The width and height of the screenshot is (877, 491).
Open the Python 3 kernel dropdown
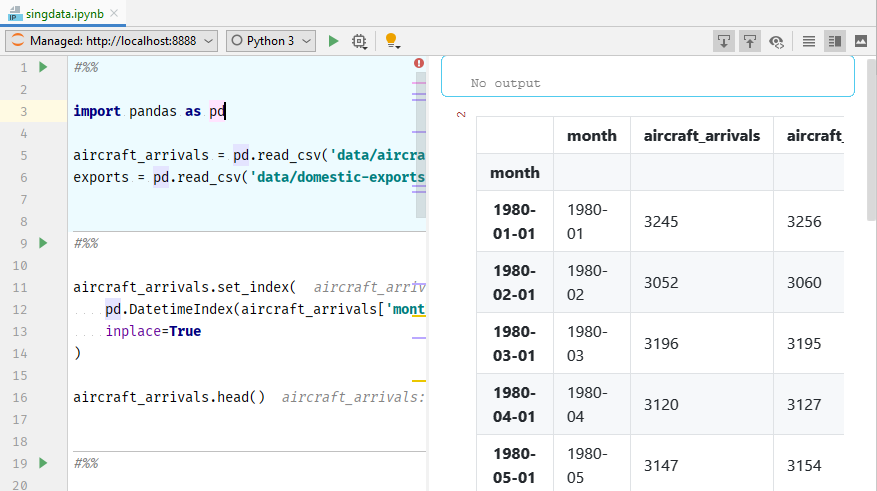(x=271, y=41)
